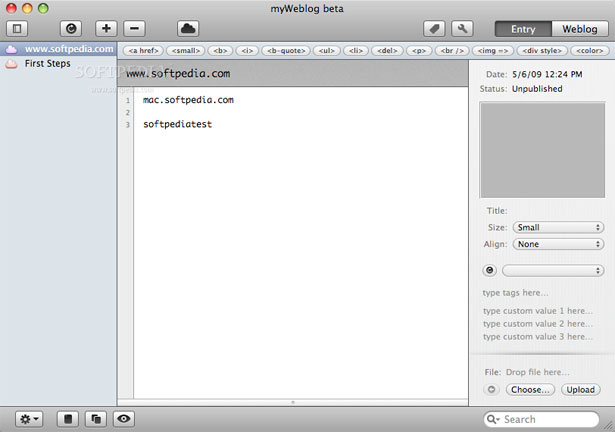
Task: Insert an <i> italic tag
Action: [x=247, y=51]
